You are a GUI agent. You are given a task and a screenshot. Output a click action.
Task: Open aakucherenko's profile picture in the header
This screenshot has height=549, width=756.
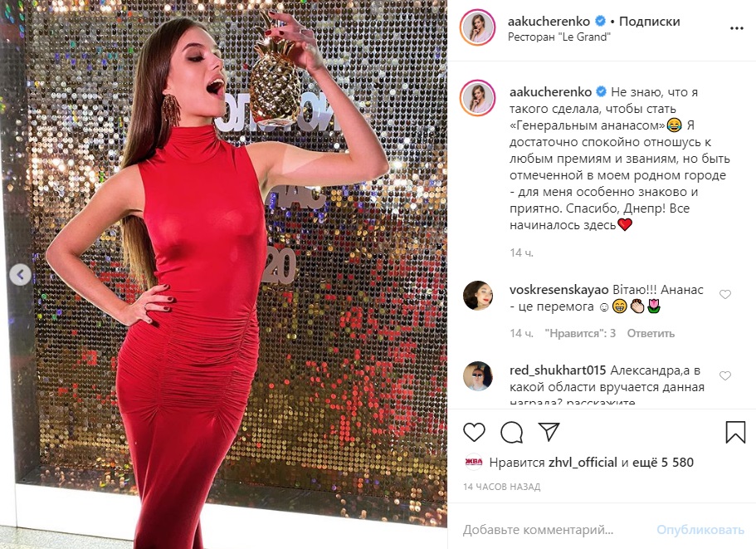[478, 28]
